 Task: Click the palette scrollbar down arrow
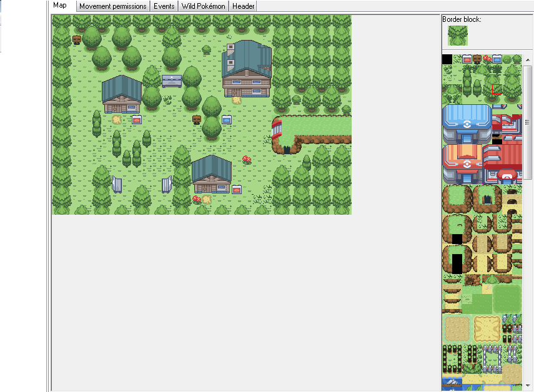tap(528, 386)
